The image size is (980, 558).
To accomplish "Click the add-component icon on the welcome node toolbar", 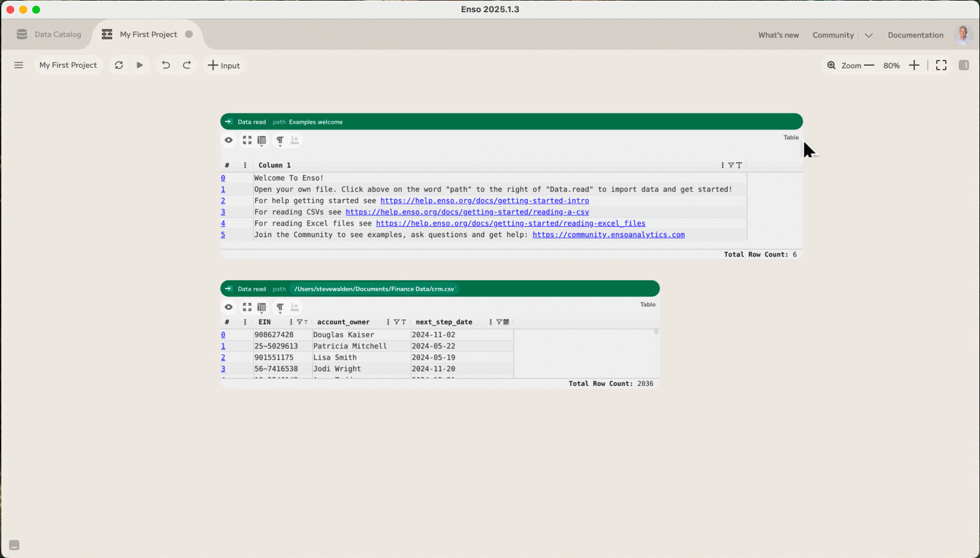I will coord(295,140).
